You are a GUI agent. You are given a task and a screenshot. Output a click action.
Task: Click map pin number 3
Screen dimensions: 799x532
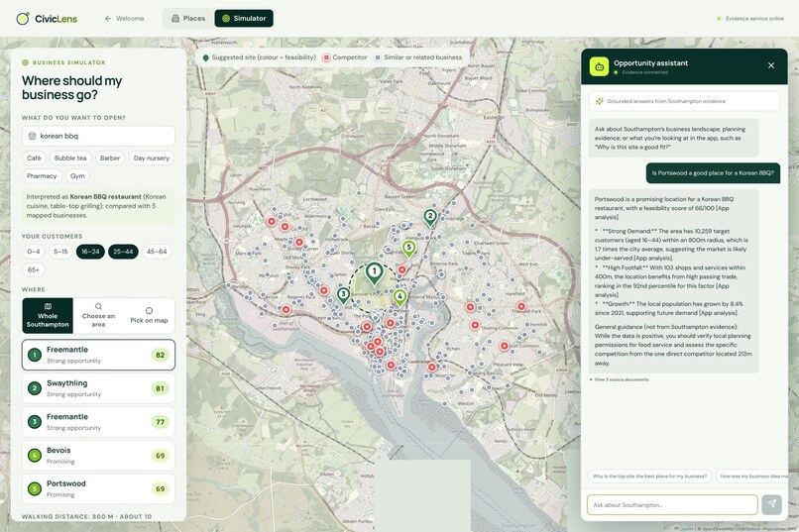click(343, 295)
